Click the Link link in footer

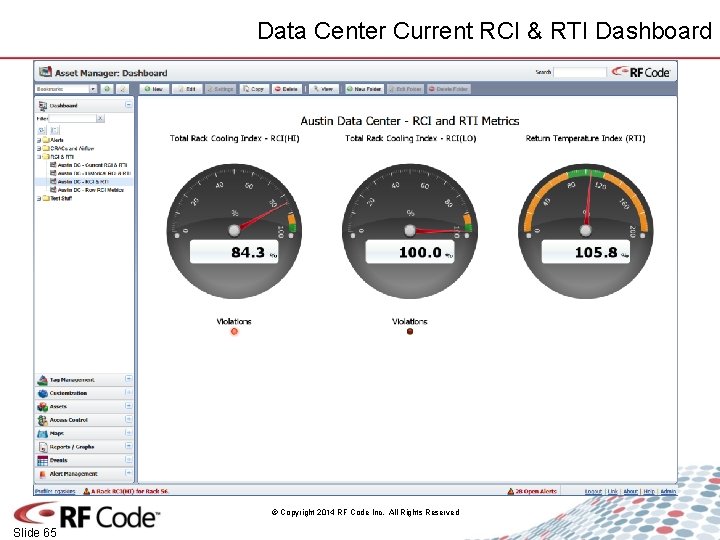click(613, 491)
